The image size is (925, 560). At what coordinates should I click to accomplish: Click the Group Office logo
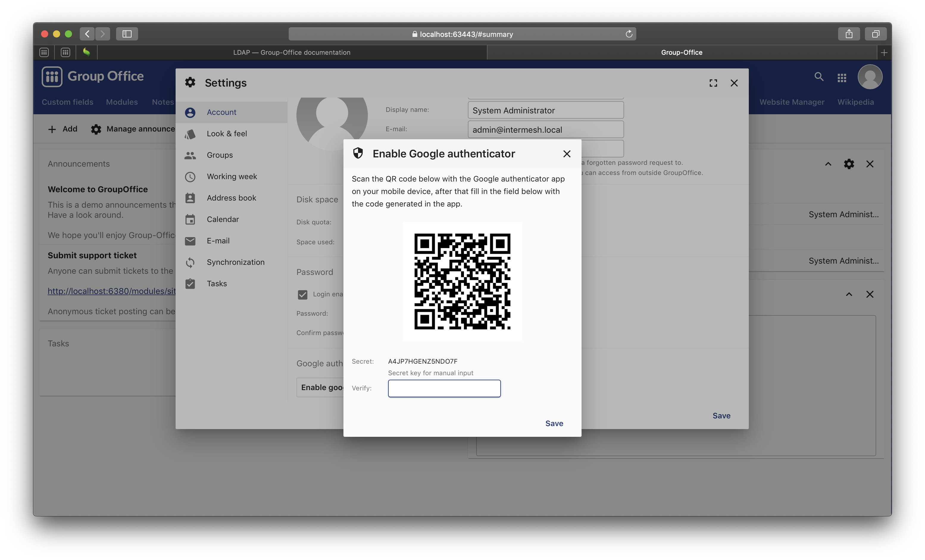[x=92, y=76]
